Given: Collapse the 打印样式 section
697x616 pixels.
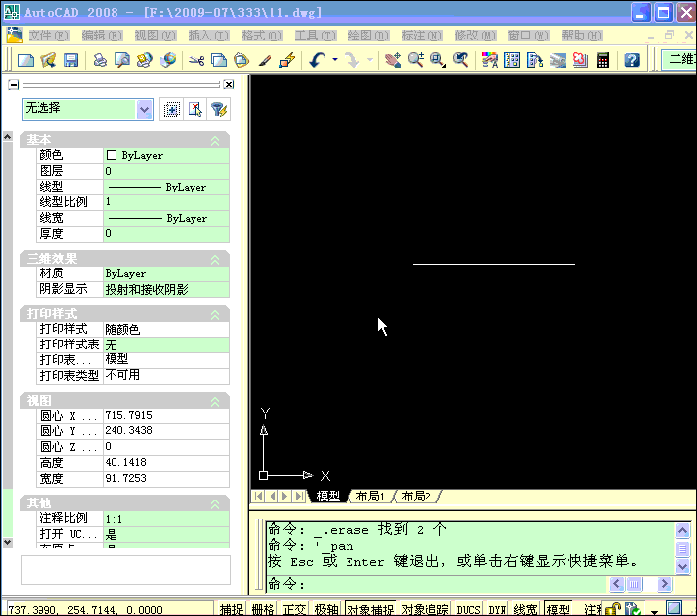Looking at the screenshot, I should pos(215,315).
